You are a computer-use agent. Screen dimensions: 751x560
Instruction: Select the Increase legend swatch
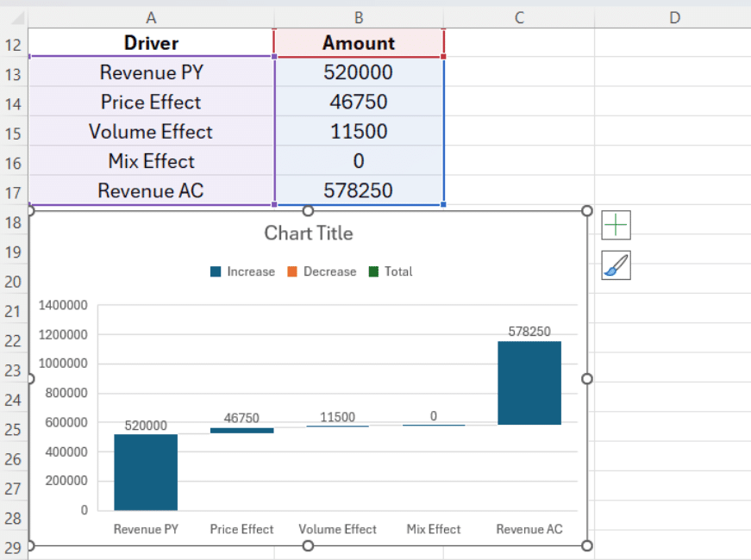click(x=216, y=272)
